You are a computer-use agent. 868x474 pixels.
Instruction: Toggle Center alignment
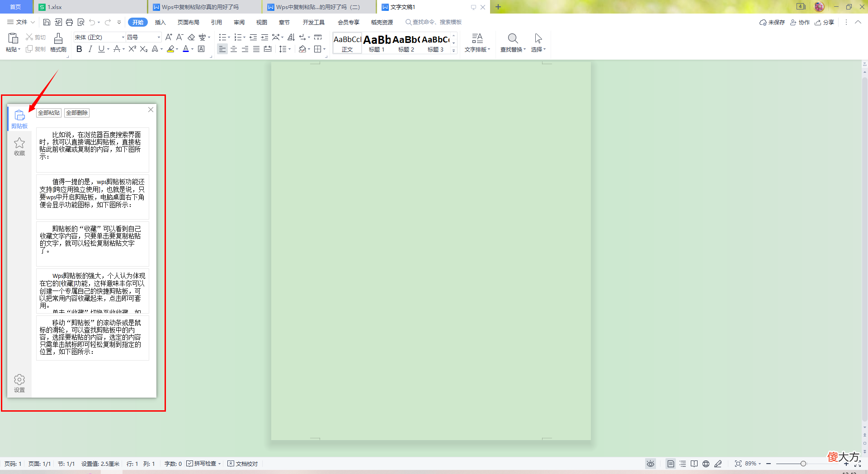[234, 49]
